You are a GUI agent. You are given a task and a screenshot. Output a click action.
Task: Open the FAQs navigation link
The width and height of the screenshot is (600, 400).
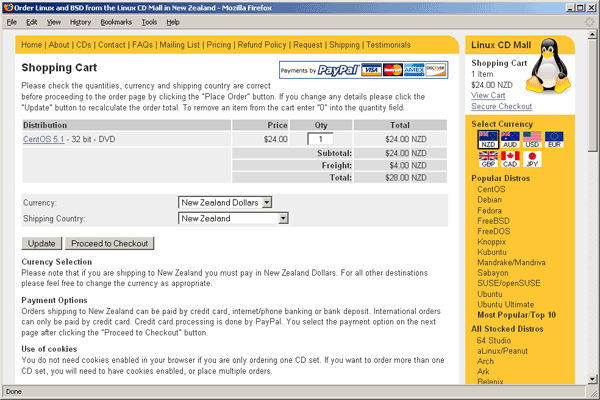click(x=142, y=45)
